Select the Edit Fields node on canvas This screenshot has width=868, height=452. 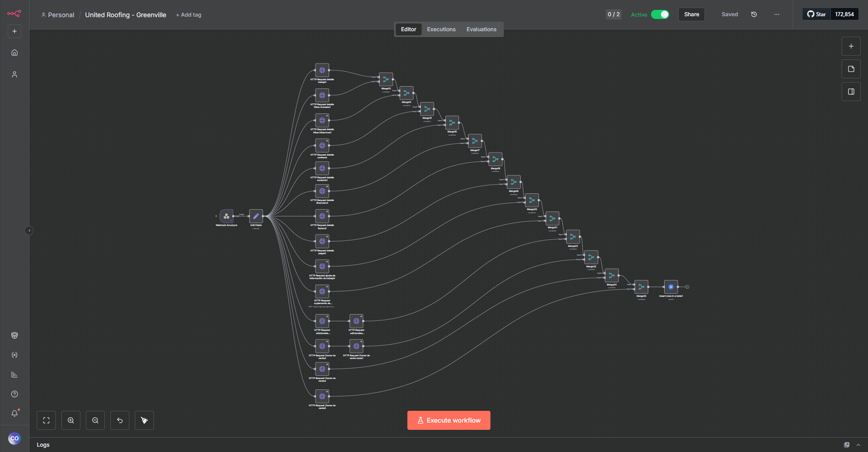point(256,216)
